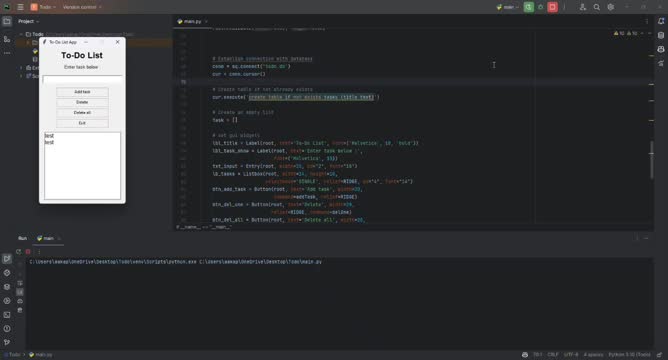Viewport: 668px width, 360px height.
Task: Stop the running program with red square
Action: 553,7
